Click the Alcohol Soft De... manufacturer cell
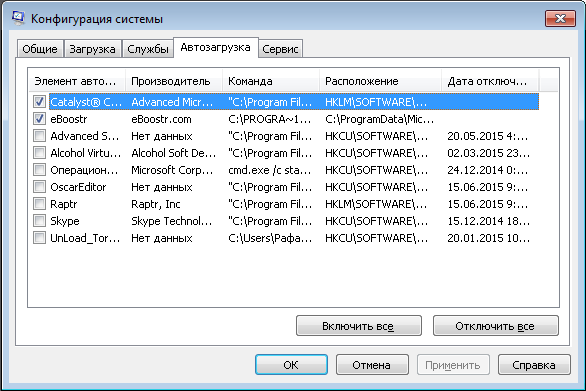Image resolution: width=586 pixels, height=391 pixels. [174, 153]
